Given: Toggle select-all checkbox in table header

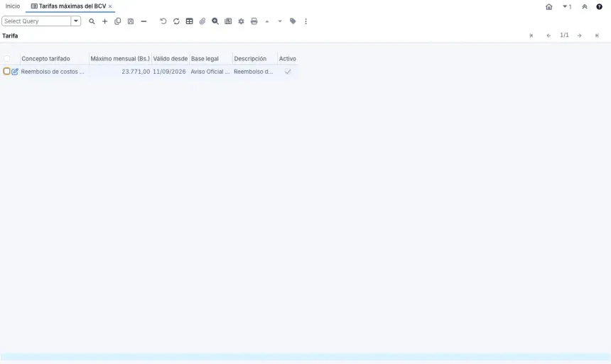Looking at the screenshot, I should click(7, 58).
